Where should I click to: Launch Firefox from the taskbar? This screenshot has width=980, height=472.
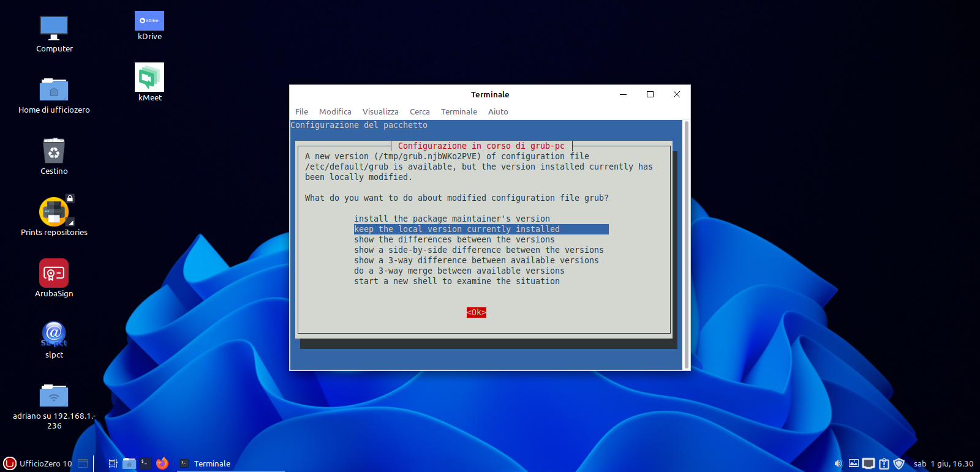click(x=162, y=463)
